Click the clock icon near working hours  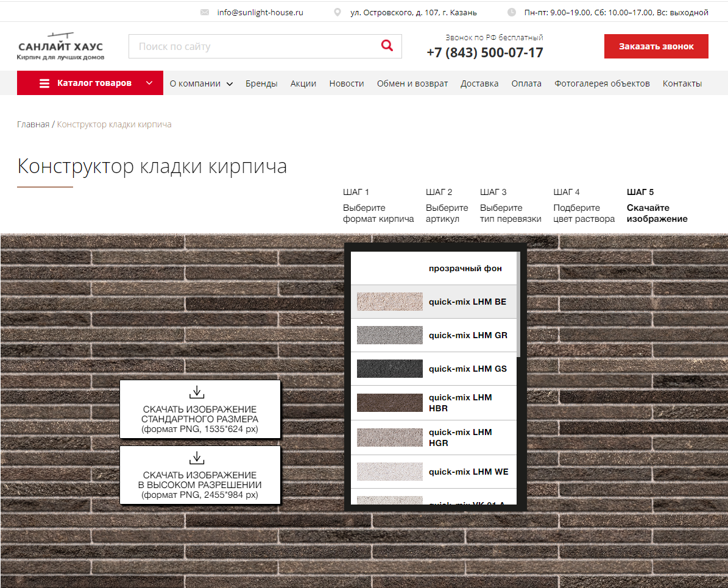coord(511,13)
